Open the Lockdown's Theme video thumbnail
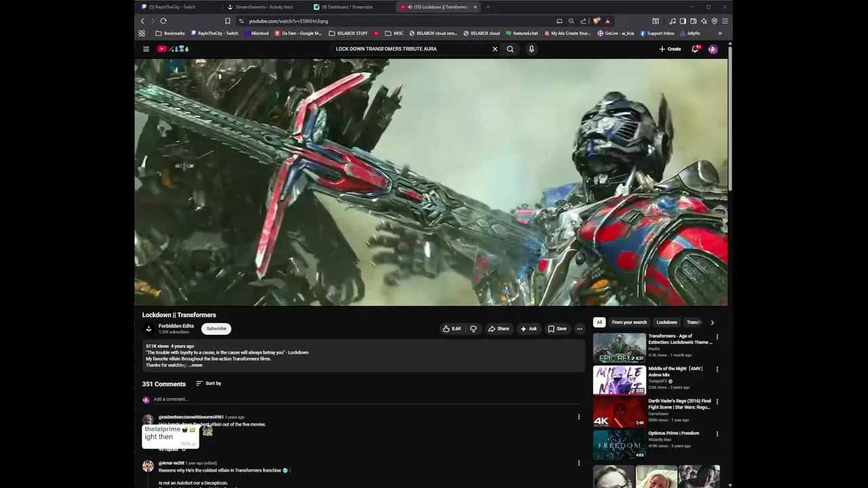Viewport: 868px width, 488px height. (620, 348)
